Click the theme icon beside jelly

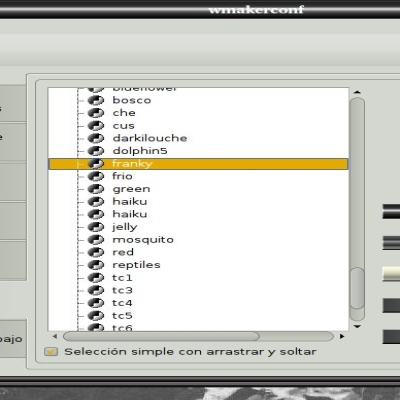pos(96,227)
